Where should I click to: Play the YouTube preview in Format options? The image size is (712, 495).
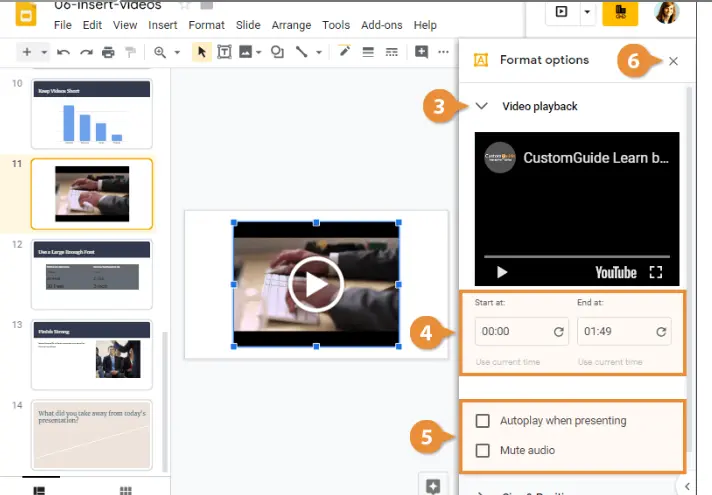tap(502, 272)
